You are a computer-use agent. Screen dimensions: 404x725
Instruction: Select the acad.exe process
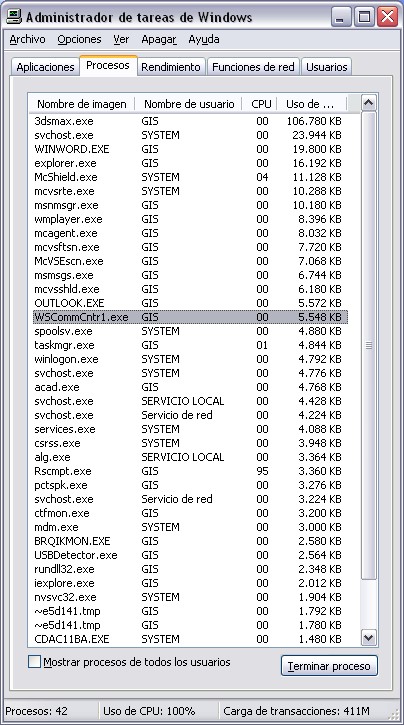[190, 387]
